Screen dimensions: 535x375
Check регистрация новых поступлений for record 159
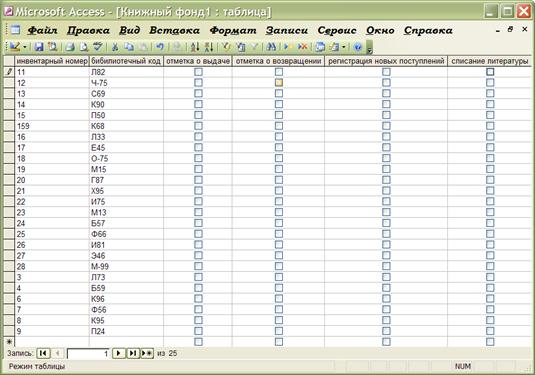click(x=386, y=126)
